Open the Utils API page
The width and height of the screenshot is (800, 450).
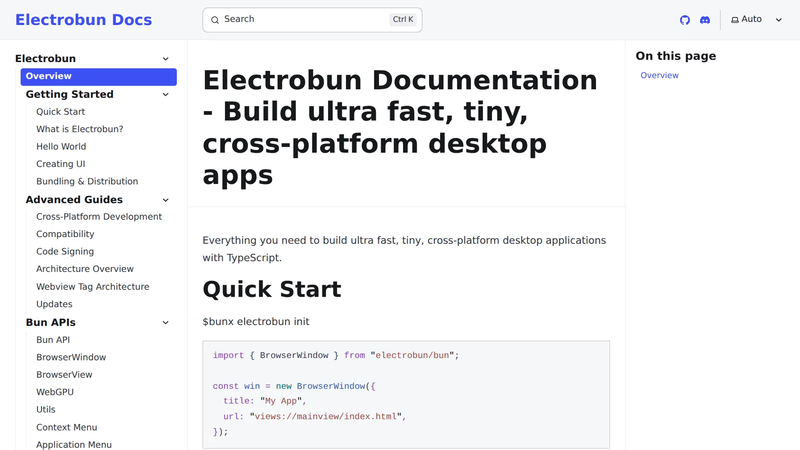(46, 409)
